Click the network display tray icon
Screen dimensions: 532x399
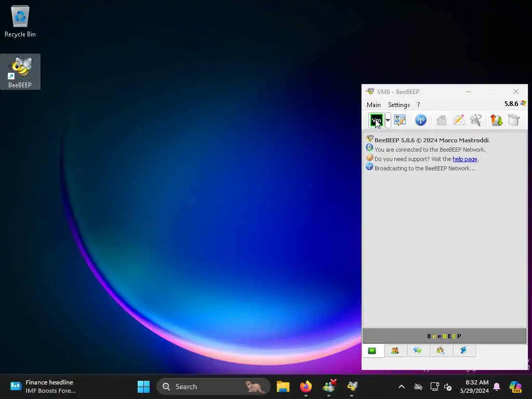tap(434, 387)
